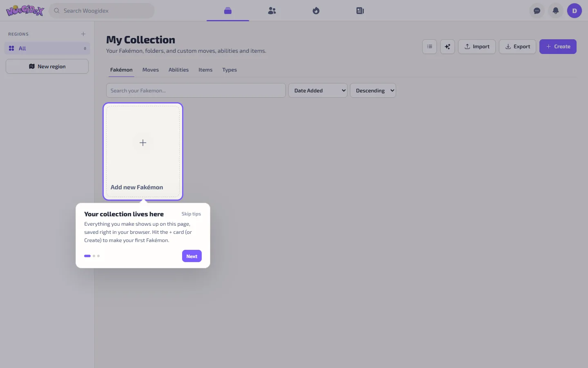Click the Woogidex logo
This screenshot has width=588, height=368.
coord(25,10)
